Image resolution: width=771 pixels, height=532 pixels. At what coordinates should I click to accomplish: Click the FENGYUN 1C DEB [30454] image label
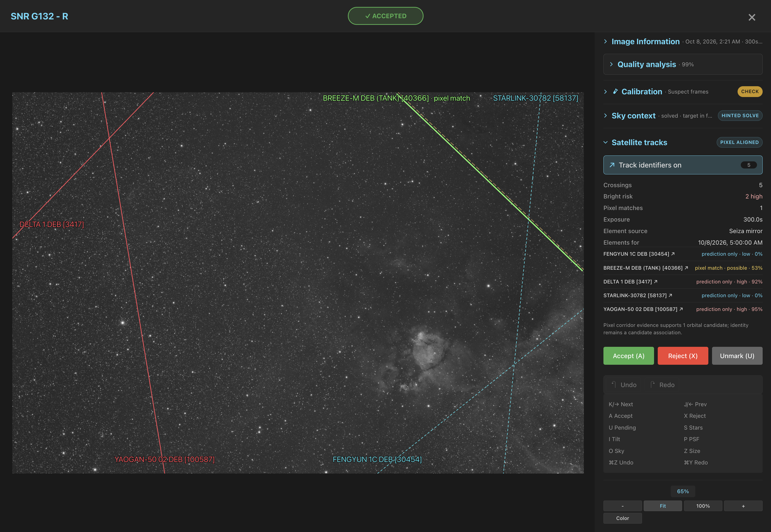pyautogui.click(x=377, y=459)
